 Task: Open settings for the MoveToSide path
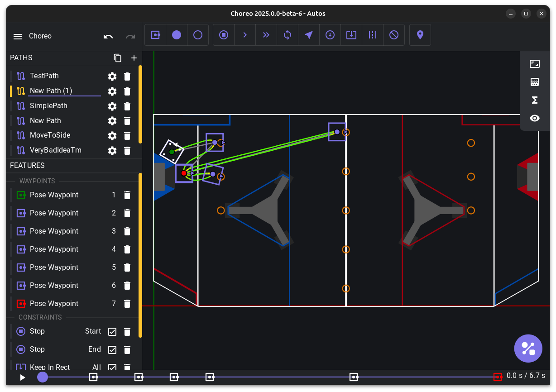(112, 136)
